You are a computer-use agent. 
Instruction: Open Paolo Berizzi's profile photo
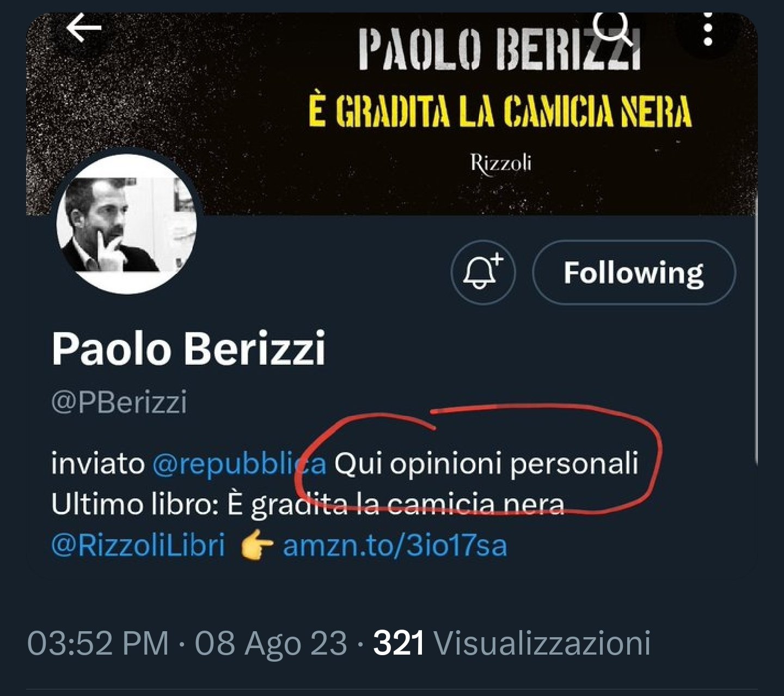coord(126,225)
